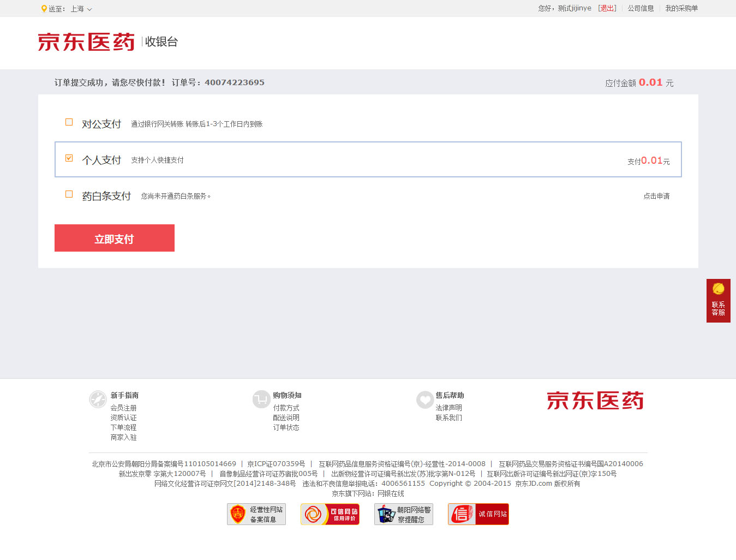Open 我的采购单 in top navigation
The image size is (736, 560).
[x=681, y=8]
